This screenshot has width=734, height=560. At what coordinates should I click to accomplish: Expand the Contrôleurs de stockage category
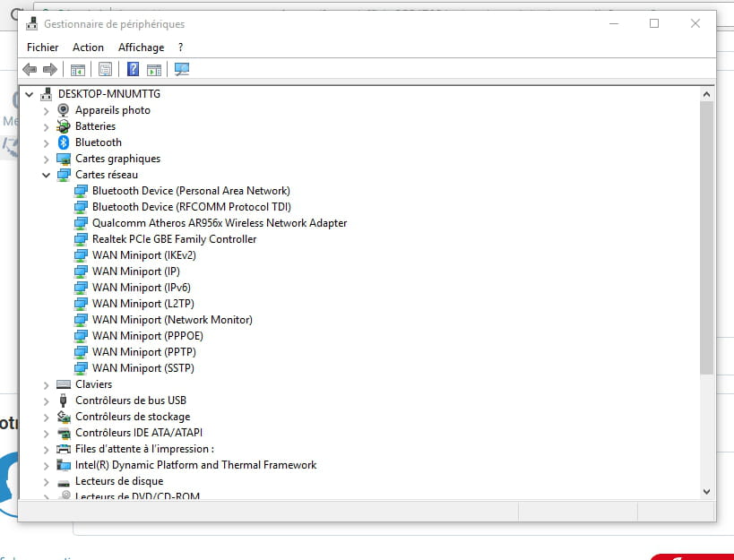(46, 418)
